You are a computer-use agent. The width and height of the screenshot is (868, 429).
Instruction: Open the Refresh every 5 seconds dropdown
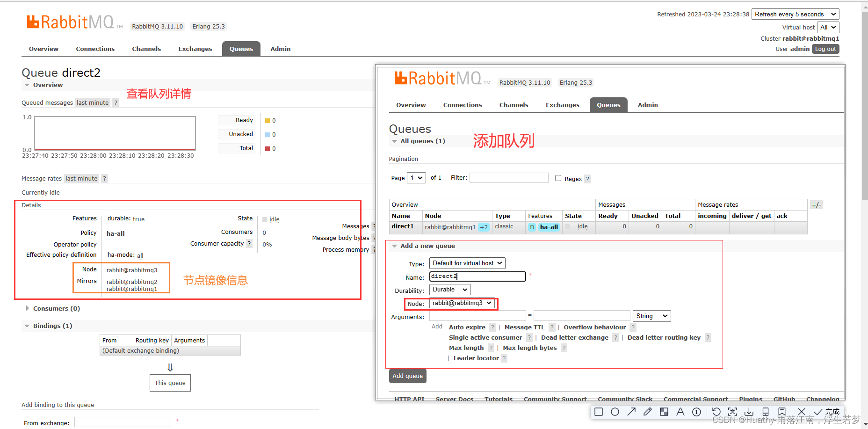[x=796, y=14]
